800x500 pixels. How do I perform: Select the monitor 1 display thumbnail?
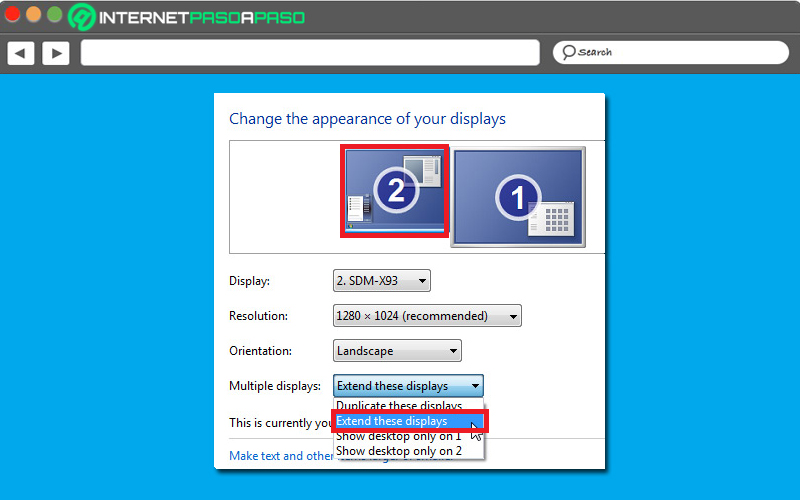click(x=518, y=196)
